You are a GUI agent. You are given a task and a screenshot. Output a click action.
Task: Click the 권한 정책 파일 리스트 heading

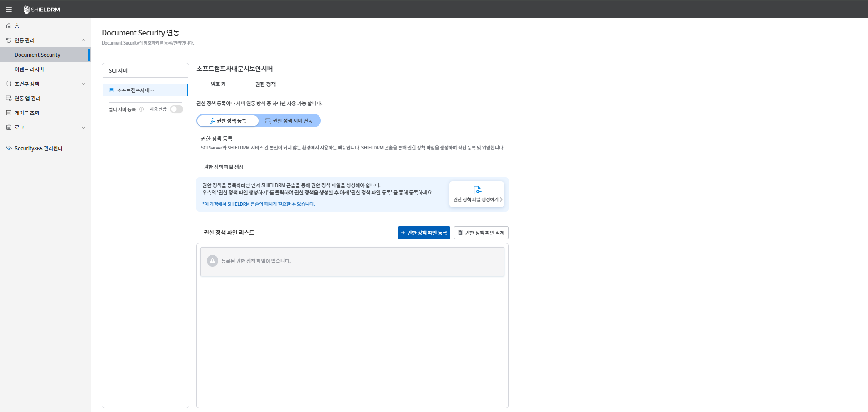(229, 233)
